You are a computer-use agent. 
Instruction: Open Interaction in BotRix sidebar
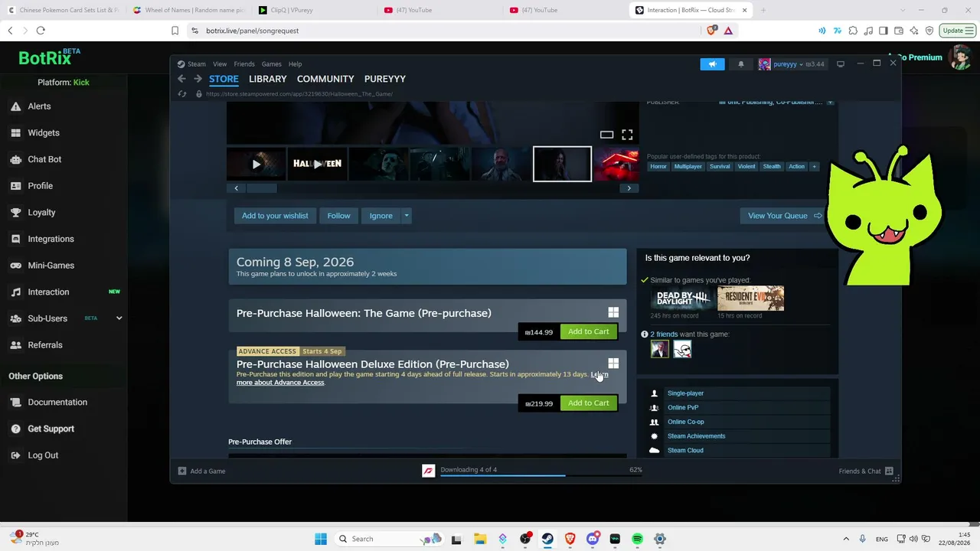[48, 292]
